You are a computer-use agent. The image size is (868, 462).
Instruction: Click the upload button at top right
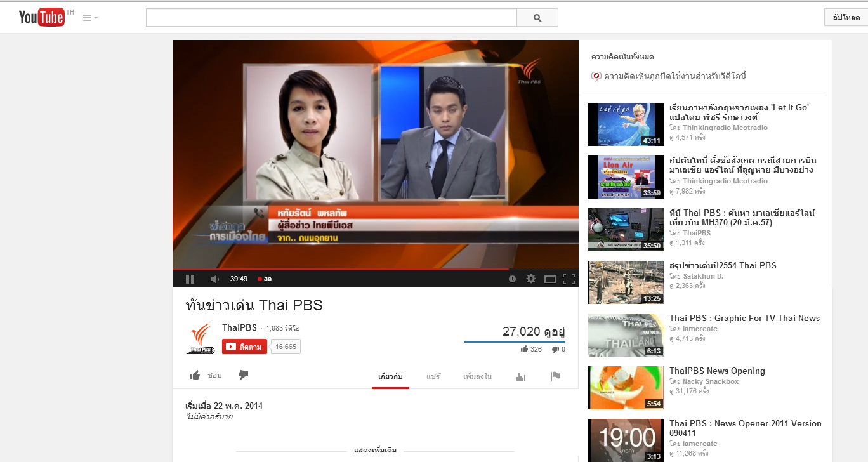(847, 17)
